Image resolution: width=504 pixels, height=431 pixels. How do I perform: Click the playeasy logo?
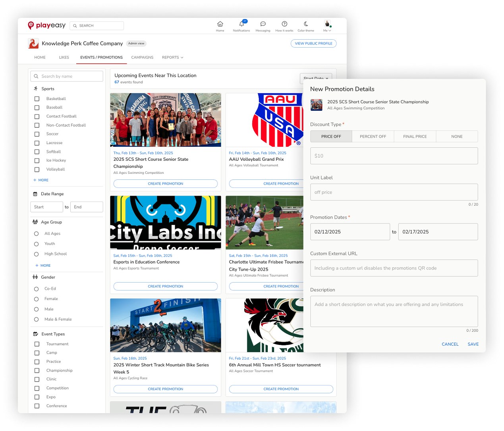pos(47,25)
